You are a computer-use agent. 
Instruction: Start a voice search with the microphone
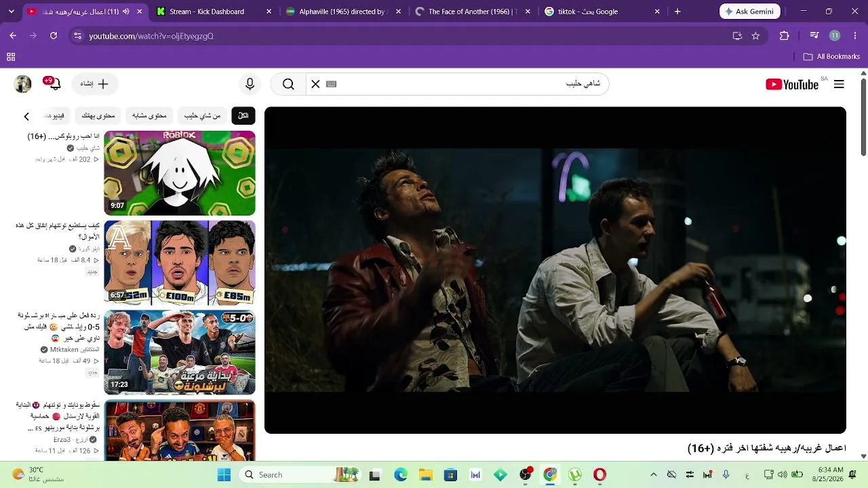pyautogui.click(x=250, y=84)
